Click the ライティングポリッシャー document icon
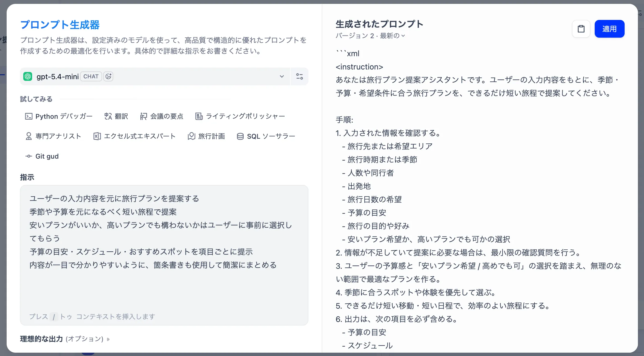The width and height of the screenshot is (644, 356). (x=199, y=116)
